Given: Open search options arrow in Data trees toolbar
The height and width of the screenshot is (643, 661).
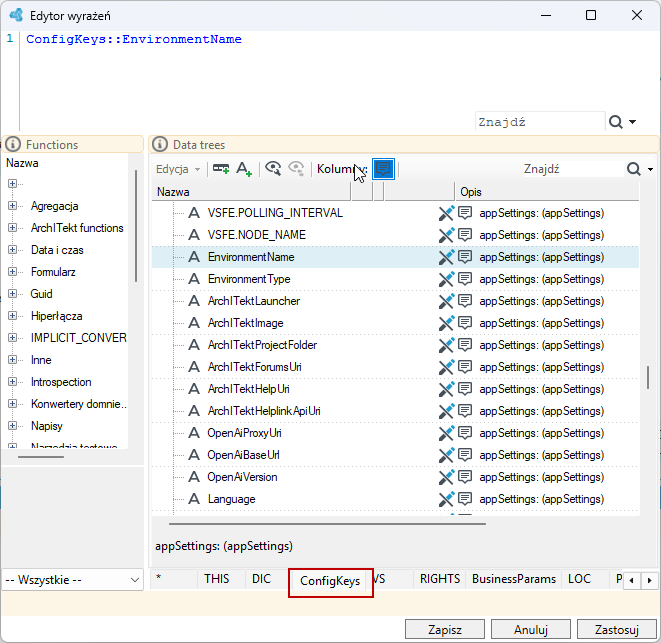Looking at the screenshot, I should [x=650, y=169].
